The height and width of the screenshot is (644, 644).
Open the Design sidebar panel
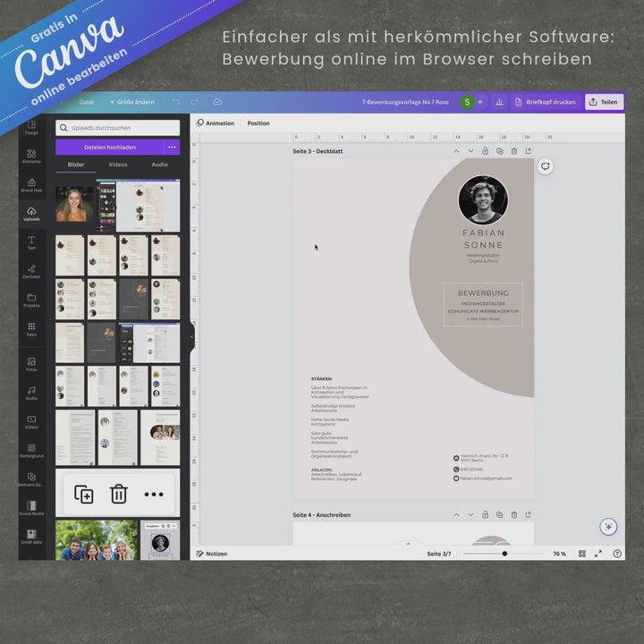coord(31,127)
